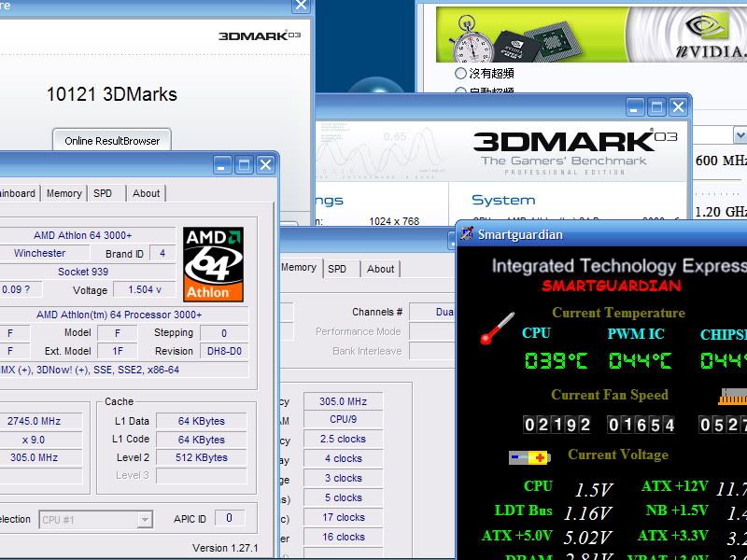Click the 2.5 clocks latency value
The width and height of the screenshot is (747, 560).
tap(343, 439)
